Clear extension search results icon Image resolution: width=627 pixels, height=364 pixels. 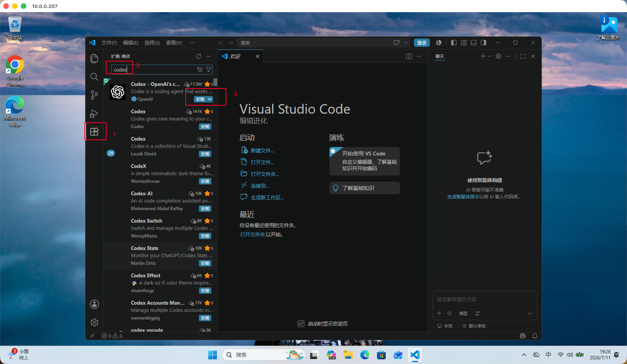point(200,70)
